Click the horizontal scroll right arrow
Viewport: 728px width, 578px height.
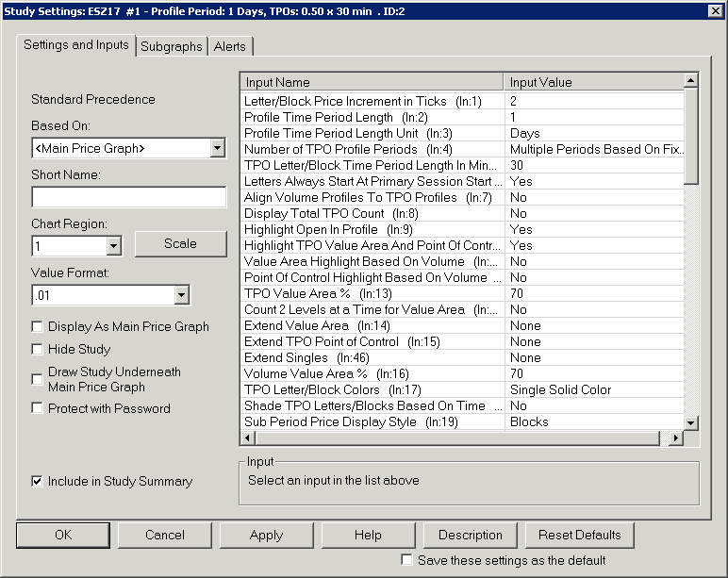(676, 438)
